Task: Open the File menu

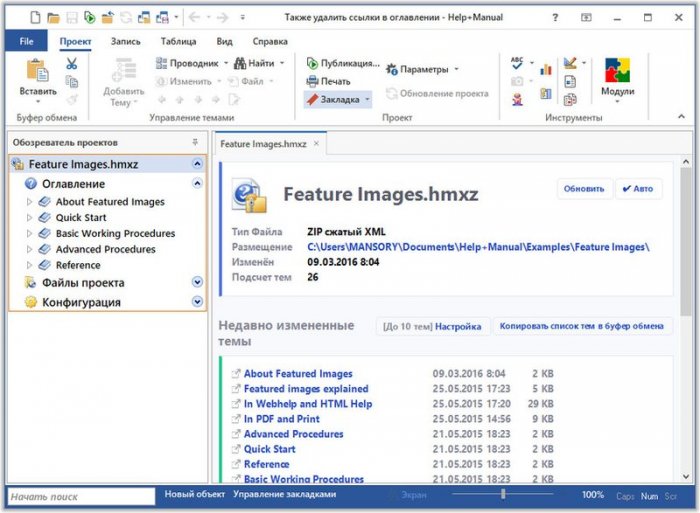Action: pyautogui.click(x=26, y=41)
